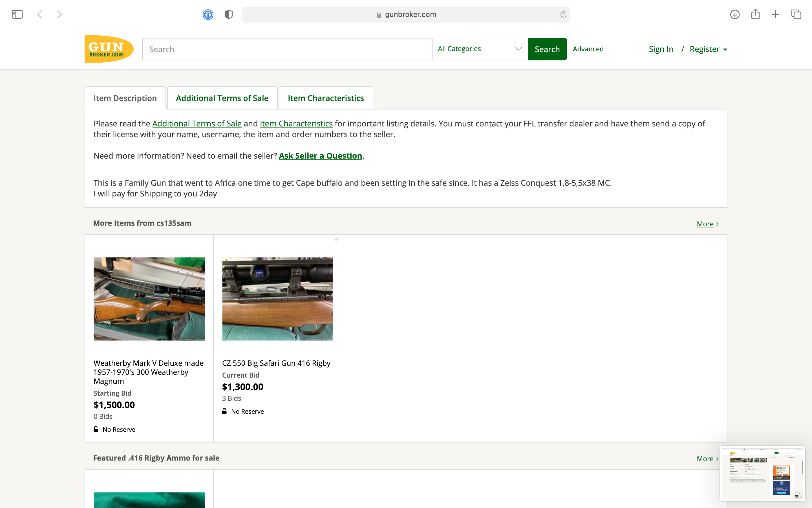The height and width of the screenshot is (508, 812).
Task: Switch to the Item Characteristics tab
Action: pos(326,98)
